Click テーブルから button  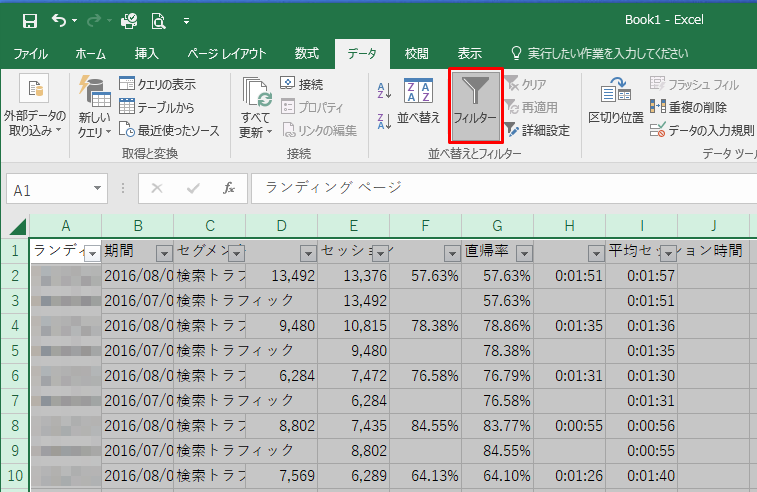click(157, 107)
